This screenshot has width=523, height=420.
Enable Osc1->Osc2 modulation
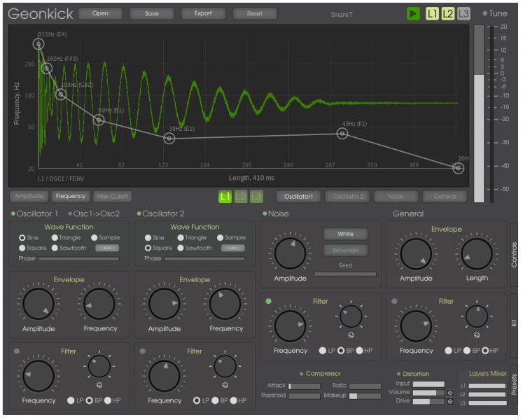94,213
